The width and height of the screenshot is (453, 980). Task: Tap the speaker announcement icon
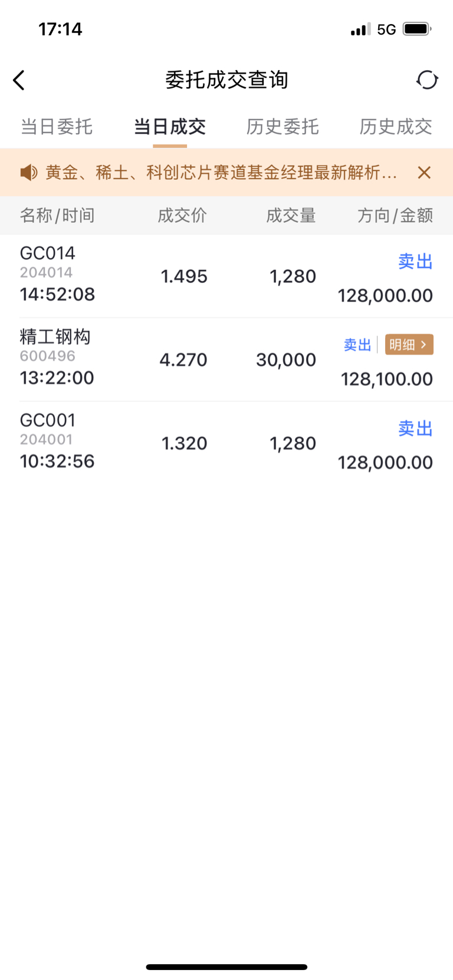pos(28,173)
